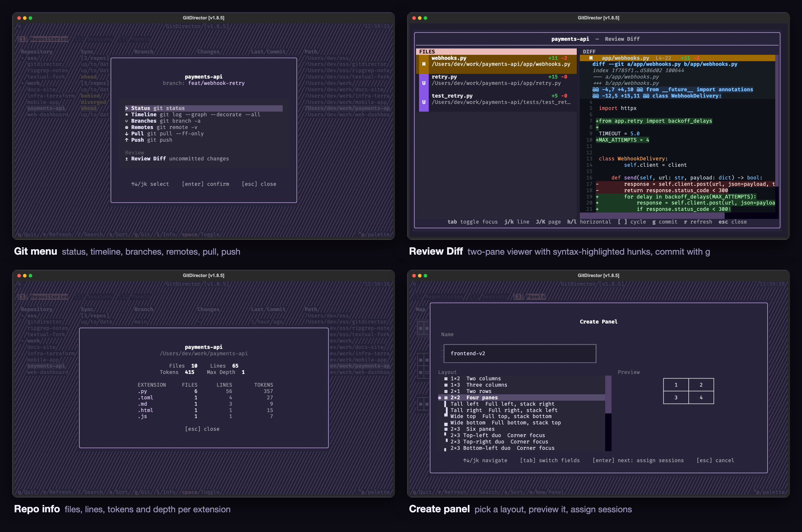Image resolution: width=802 pixels, height=532 pixels.
Task: Collapse the oss group in the Git menu window
Action: tap(23, 58)
